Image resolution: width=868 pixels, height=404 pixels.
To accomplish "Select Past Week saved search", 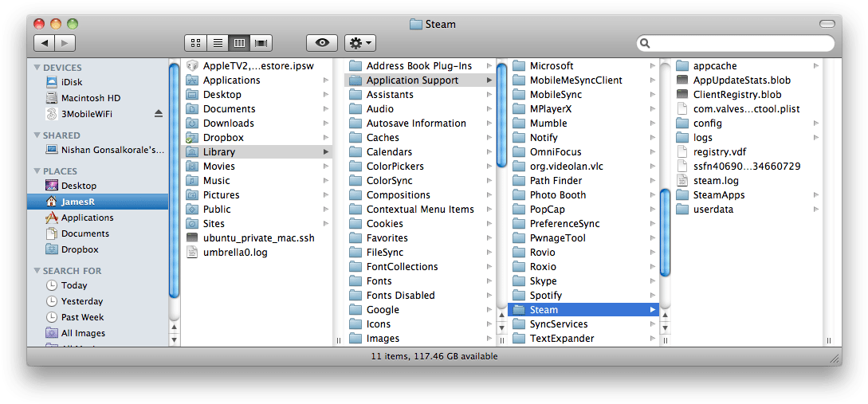I will pyautogui.click(x=82, y=317).
